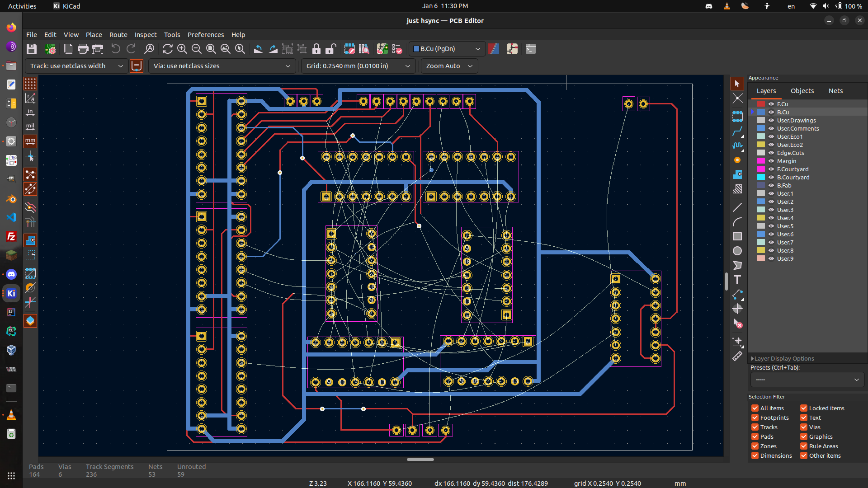Open the Inspect menu

[x=146, y=35]
